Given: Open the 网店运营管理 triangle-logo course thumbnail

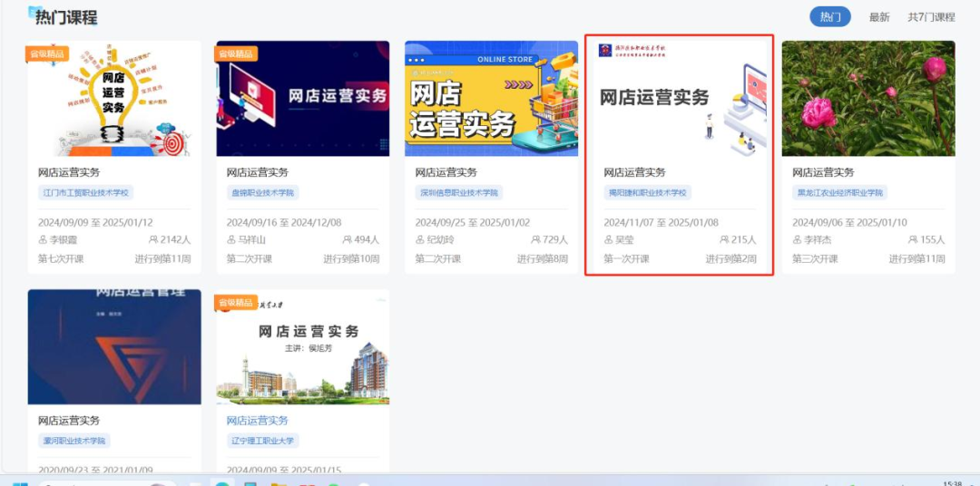Looking at the screenshot, I should pyautogui.click(x=114, y=346).
